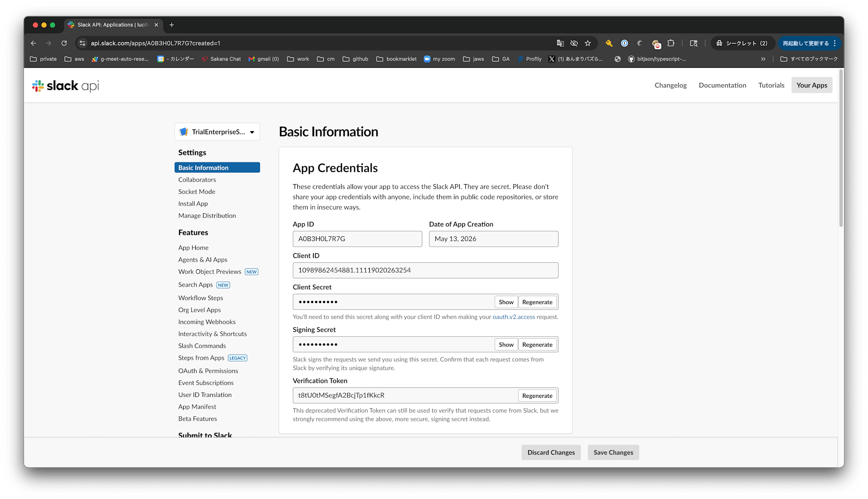This screenshot has height=499, width=868.
Task: Open the App Manifest page
Action: coord(197,407)
